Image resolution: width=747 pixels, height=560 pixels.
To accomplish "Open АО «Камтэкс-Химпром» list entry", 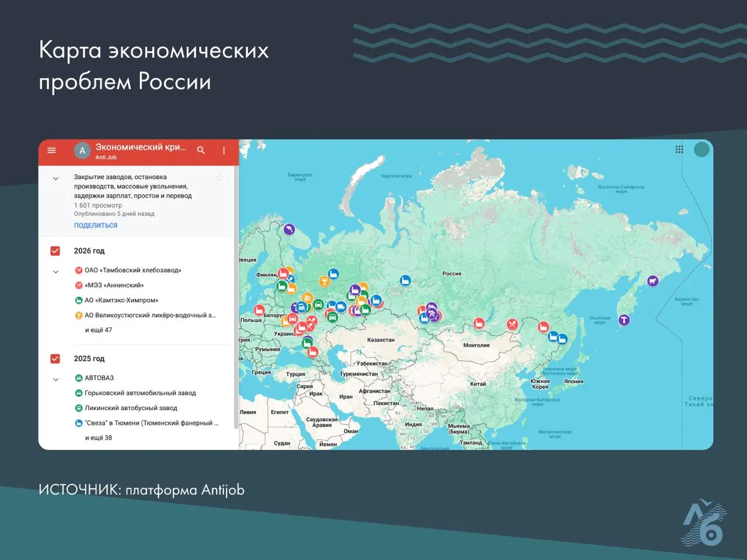I will pyautogui.click(x=121, y=300).
